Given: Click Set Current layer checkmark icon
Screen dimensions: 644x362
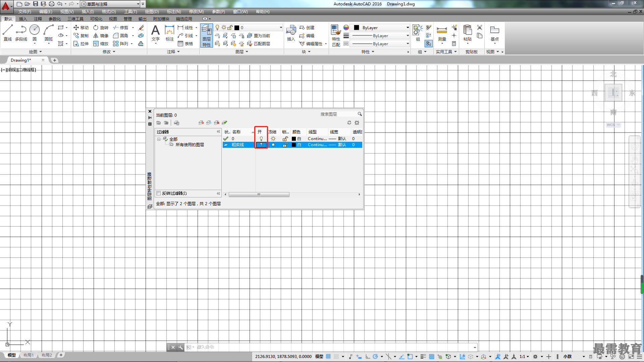Looking at the screenshot, I should pos(224,123).
